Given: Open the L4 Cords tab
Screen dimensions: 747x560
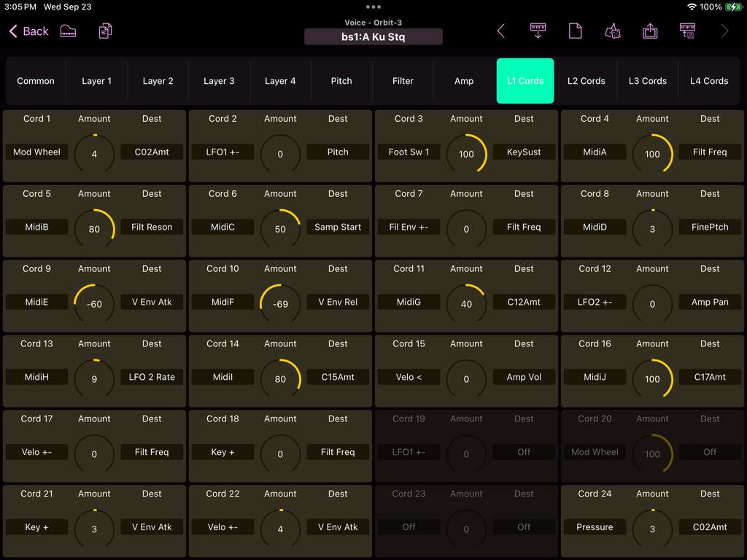Looking at the screenshot, I should [x=709, y=81].
